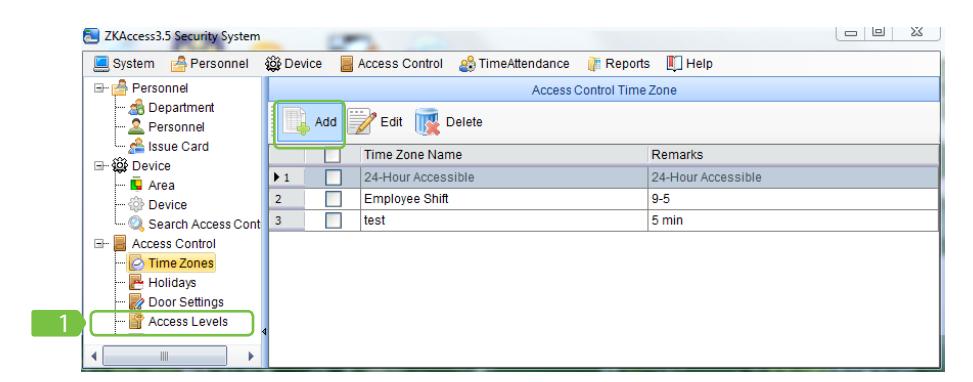
Task: Open the System menu
Action: [124, 64]
